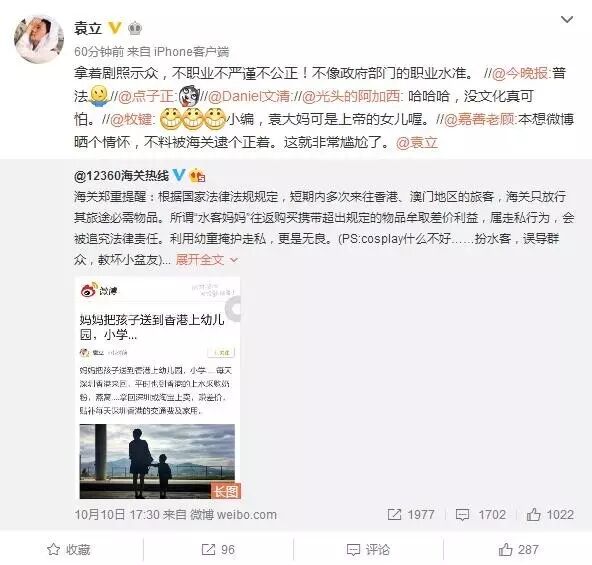Image resolution: width=592 pixels, height=565 pixels.
Task: Click the 长图 label on thumbnail
Action: coord(226,491)
